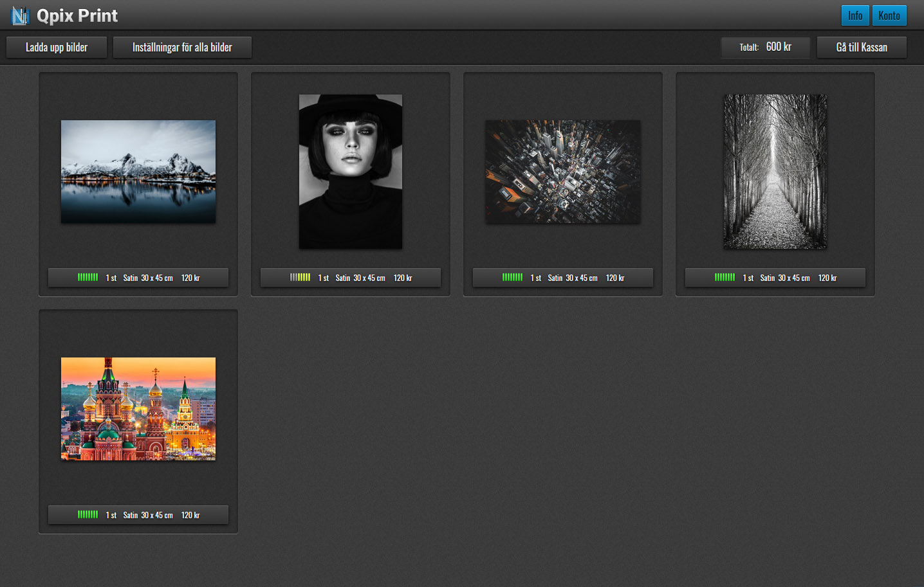The image size is (924, 587).
Task: Click quality indicator bars under cathedral photo
Action: point(88,514)
